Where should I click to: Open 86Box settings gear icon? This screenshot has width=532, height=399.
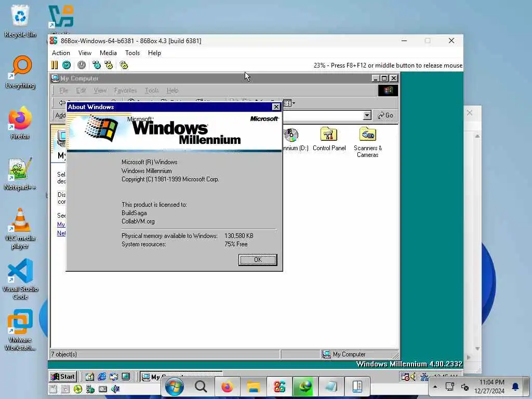point(124,65)
